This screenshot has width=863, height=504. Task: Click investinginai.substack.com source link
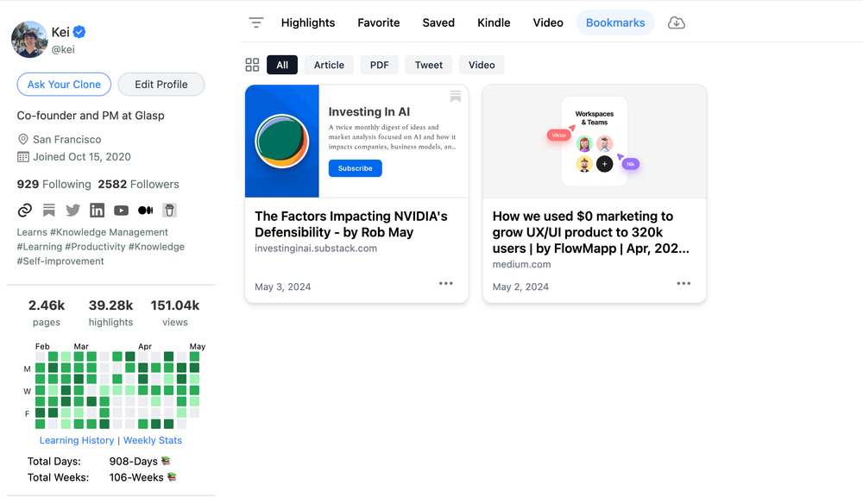pos(316,249)
